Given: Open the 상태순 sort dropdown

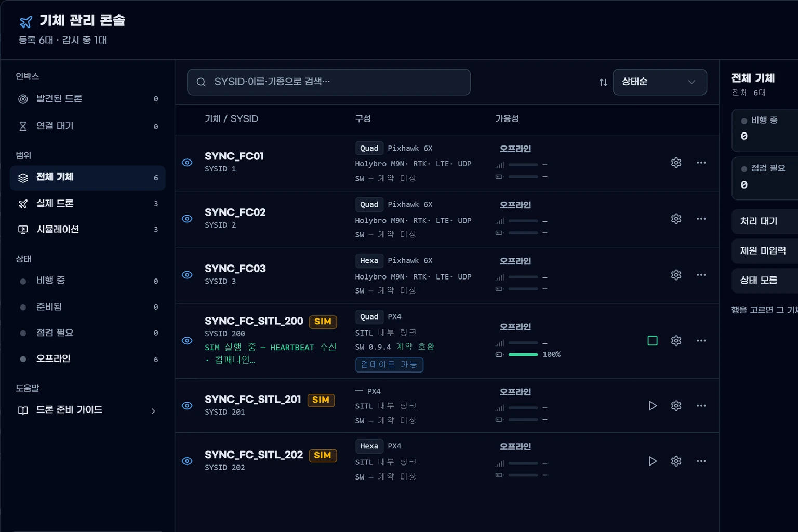Looking at the screenshot, I should [x=660, y=82].
